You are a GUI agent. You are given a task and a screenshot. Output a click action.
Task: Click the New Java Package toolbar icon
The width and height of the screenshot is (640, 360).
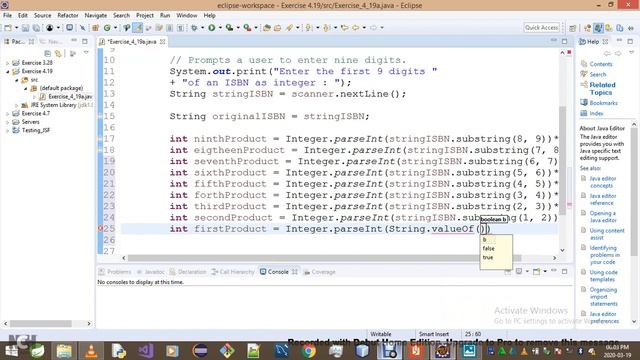[96, 28]
